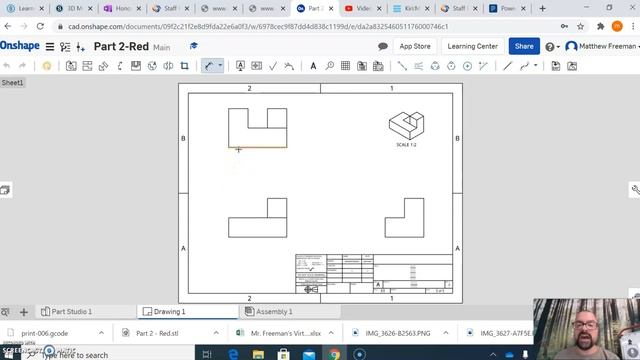Select the Geometric tolerance tool
Screen dimensions: 640x360
(x=257, y=66)
